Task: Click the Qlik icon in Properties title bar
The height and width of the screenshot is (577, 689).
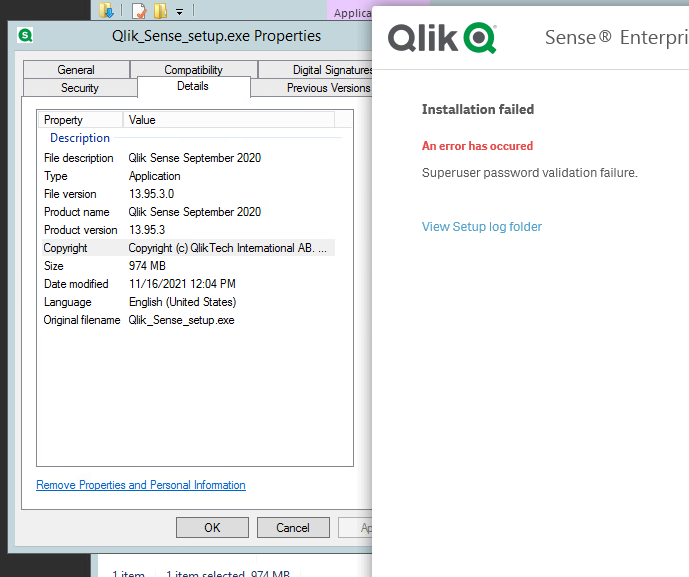Action: (25, 35)
